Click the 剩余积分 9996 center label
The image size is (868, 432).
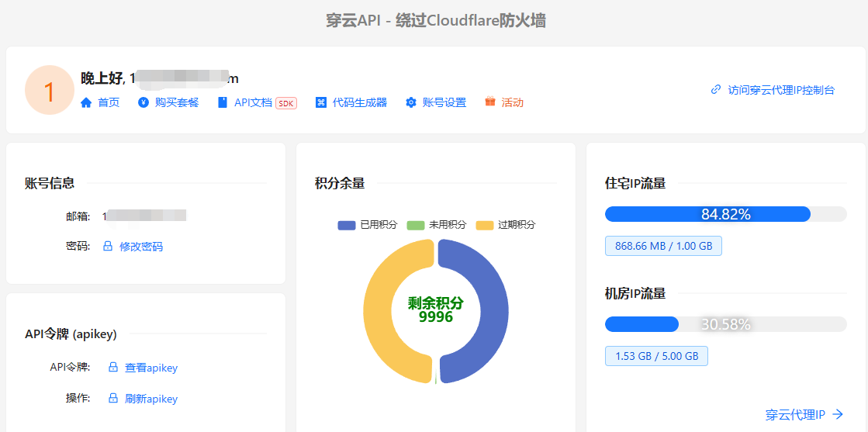coord(436,310)
